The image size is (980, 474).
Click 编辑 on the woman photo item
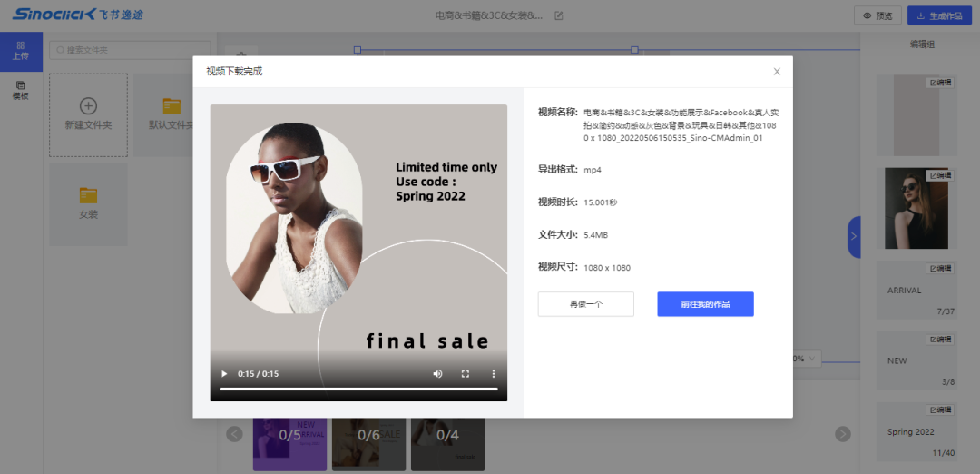click(941, 176)
